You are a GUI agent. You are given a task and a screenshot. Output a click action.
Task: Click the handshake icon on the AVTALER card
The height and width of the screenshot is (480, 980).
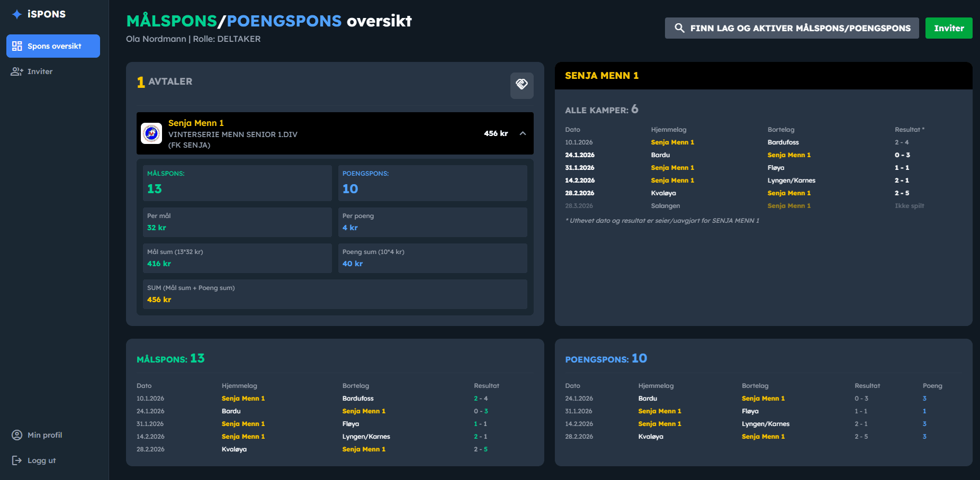(x=522, y=85)
